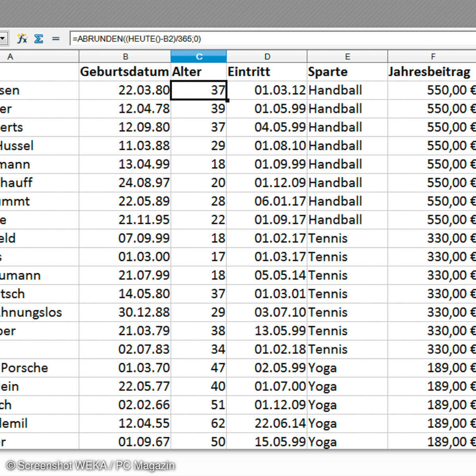
Task: Select column B by its header
Action: [126, 56]
